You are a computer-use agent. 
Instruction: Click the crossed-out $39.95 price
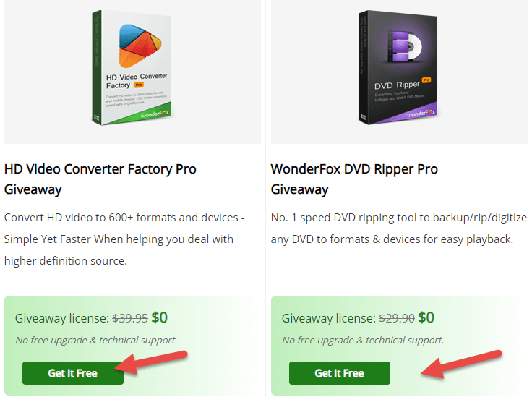tap(130, 318)
